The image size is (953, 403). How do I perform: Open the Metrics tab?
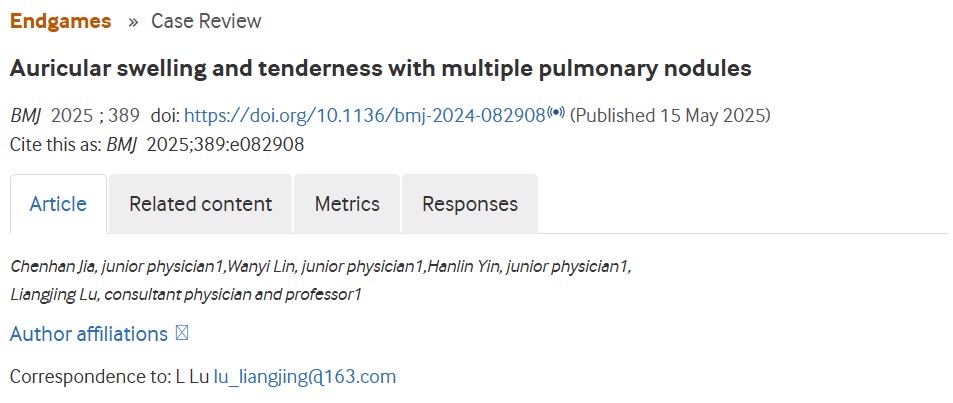pyautogui.click(x=347, y=204)
